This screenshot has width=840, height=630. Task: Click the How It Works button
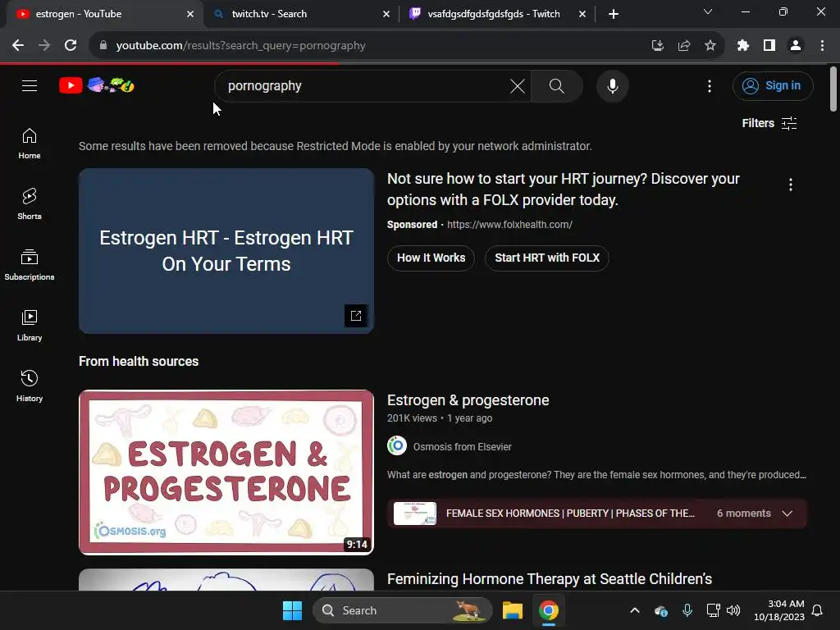coord(431,258)
